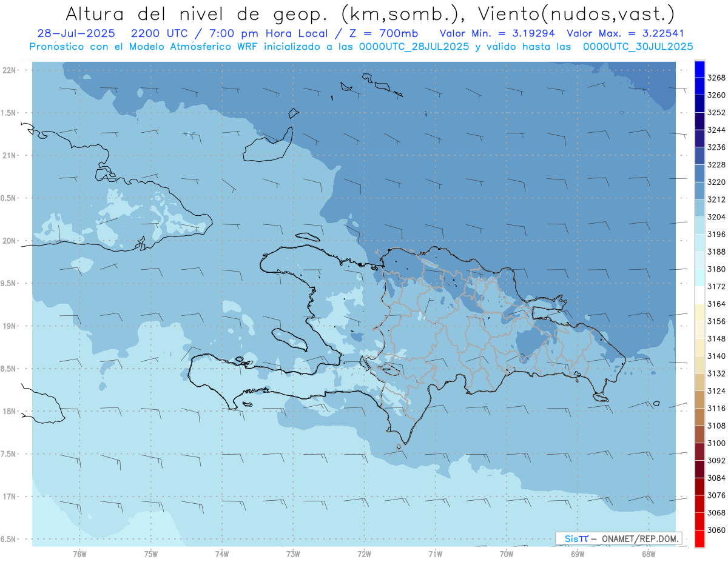Click the '3100' color scale label
The height and width of the screenshot is (562, 728).
click(x=716, y=443)
